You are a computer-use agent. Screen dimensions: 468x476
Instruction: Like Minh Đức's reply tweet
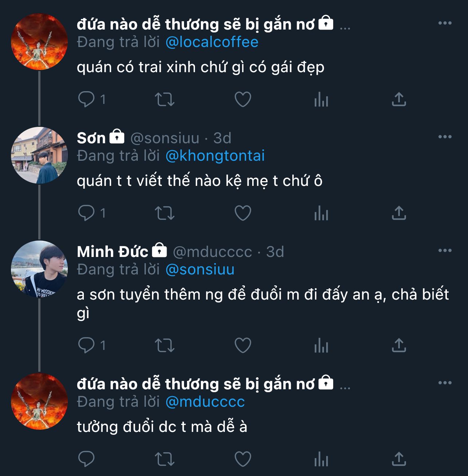tap(243, 345)
